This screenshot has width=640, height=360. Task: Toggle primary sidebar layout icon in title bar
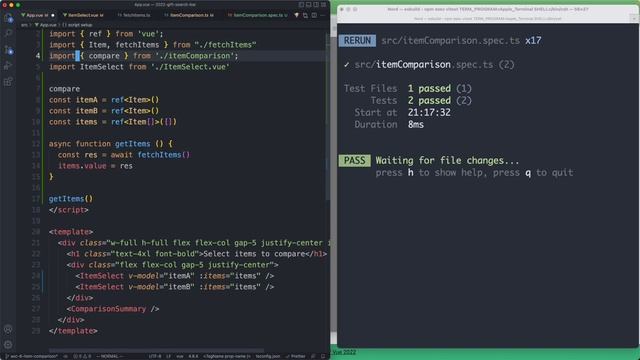point(301,4)
